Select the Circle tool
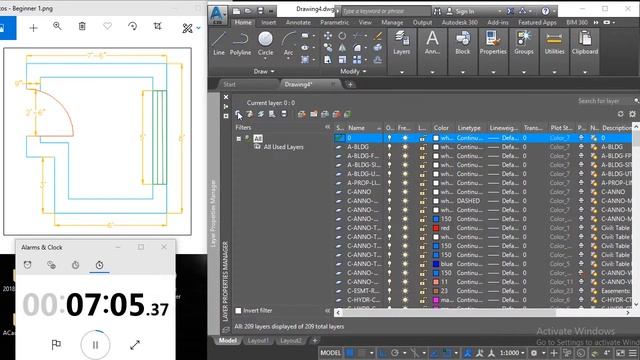Viewport: 640px width, 360px height. pos(265,43)
